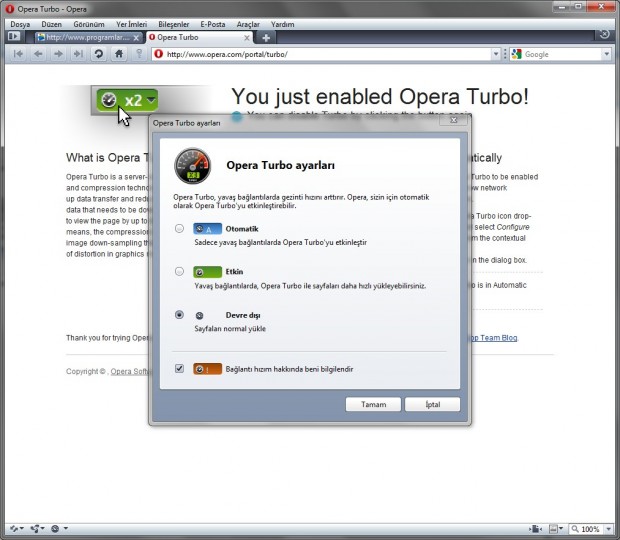This screenshot has height=540, width=620.
Task: Go back one page in Opera
Action: pyautogui.click(x=38, y=54)
